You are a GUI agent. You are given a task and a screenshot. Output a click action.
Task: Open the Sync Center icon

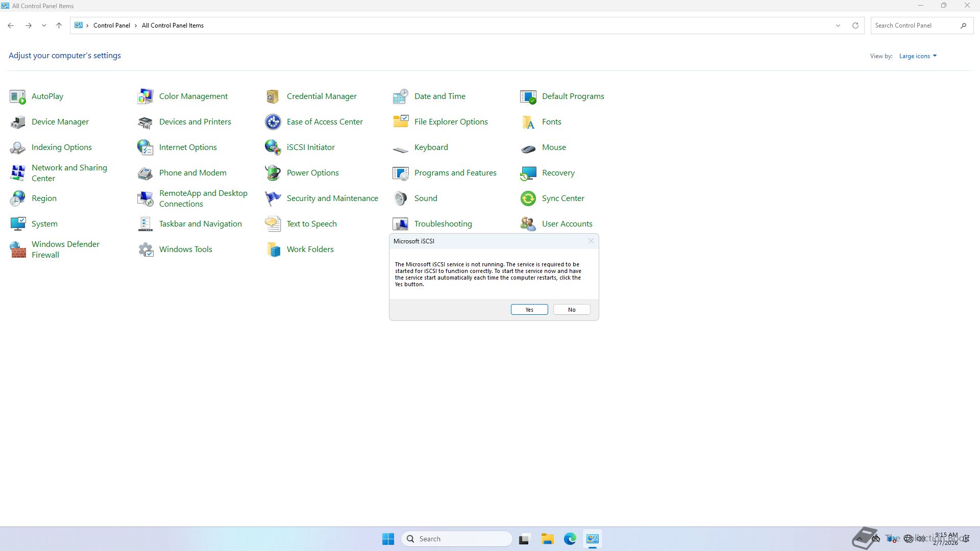[x=528, y=198]
